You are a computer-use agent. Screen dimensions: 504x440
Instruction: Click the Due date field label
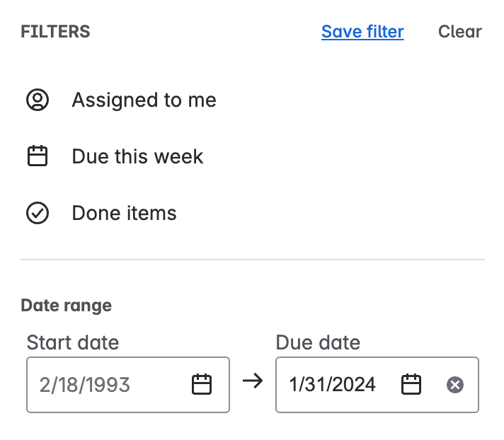[x=318, y=342]
